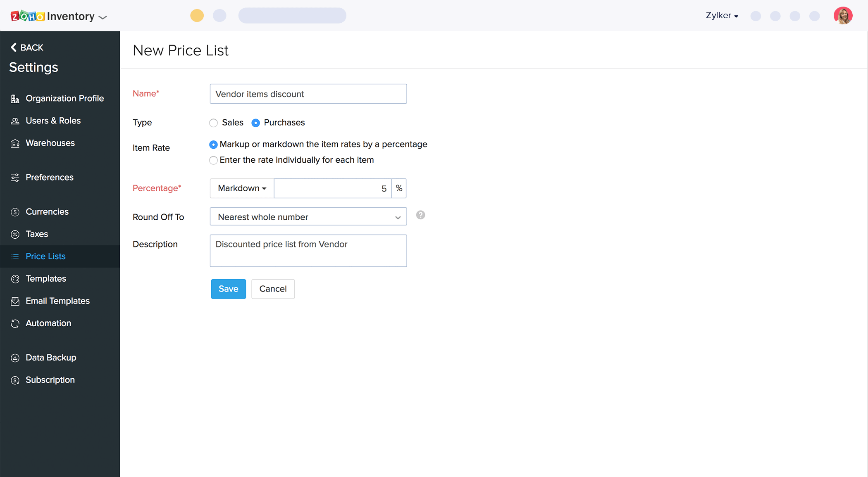Switch to Email Templates settings
Viewport: 868px width, 477px height.
57,301
